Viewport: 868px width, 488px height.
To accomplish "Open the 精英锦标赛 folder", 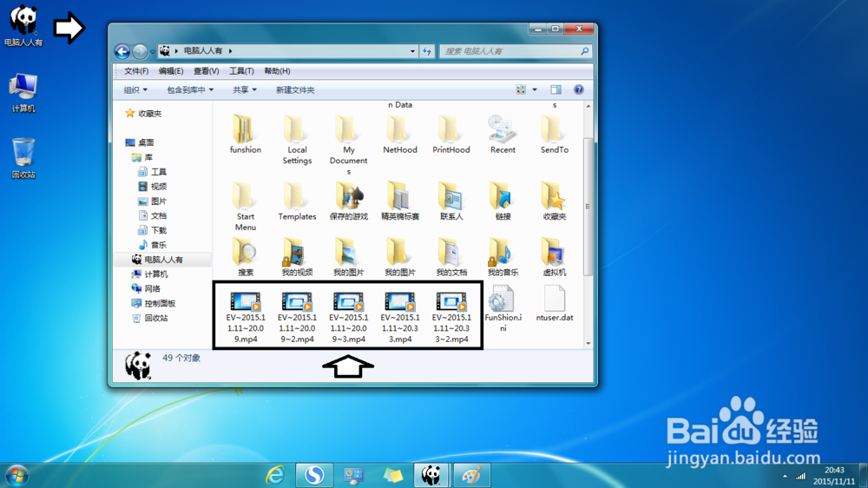I will coord(399,201).
